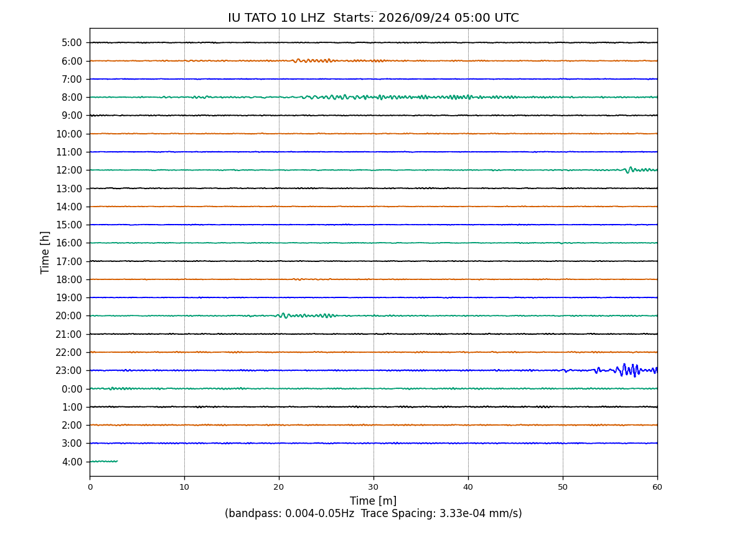
Task: Click the 4:00 hour label
Action: click(x=72, y=462)
